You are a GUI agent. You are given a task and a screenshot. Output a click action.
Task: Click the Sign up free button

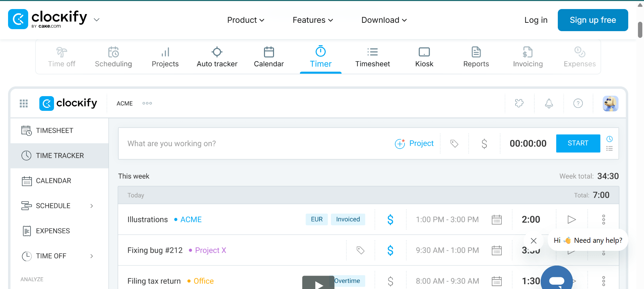click(593, 20)
